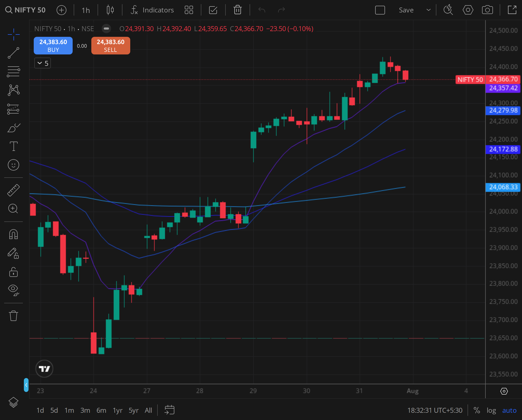Image resolution: width=522 pixels, height=420 pixels.
Task: Open symbol search for NIFTY 50
Action: [x=25, y=10]
